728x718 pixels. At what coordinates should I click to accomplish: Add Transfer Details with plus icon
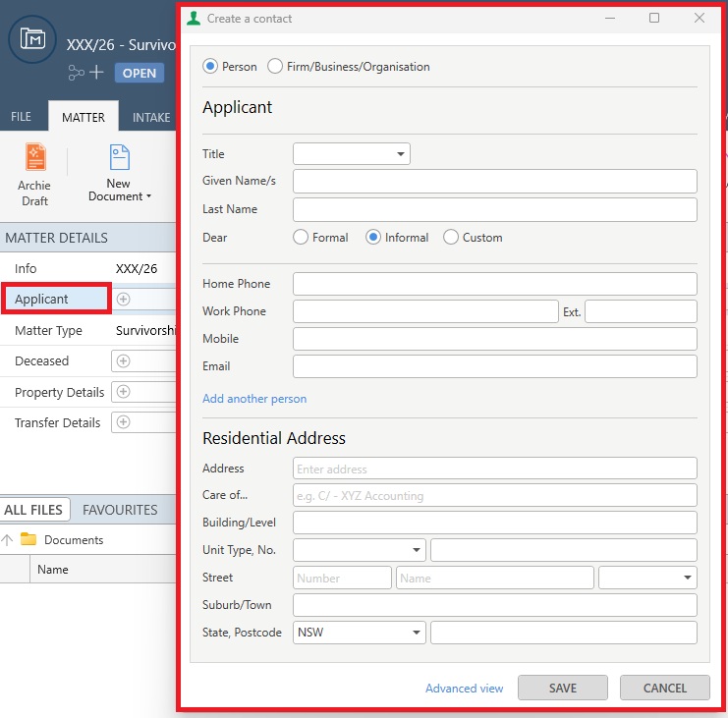(123, 422)
